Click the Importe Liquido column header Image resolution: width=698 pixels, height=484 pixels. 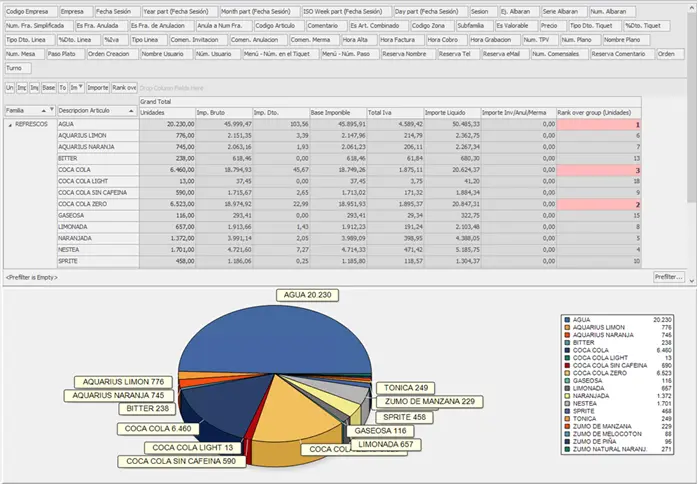point(450,112)
